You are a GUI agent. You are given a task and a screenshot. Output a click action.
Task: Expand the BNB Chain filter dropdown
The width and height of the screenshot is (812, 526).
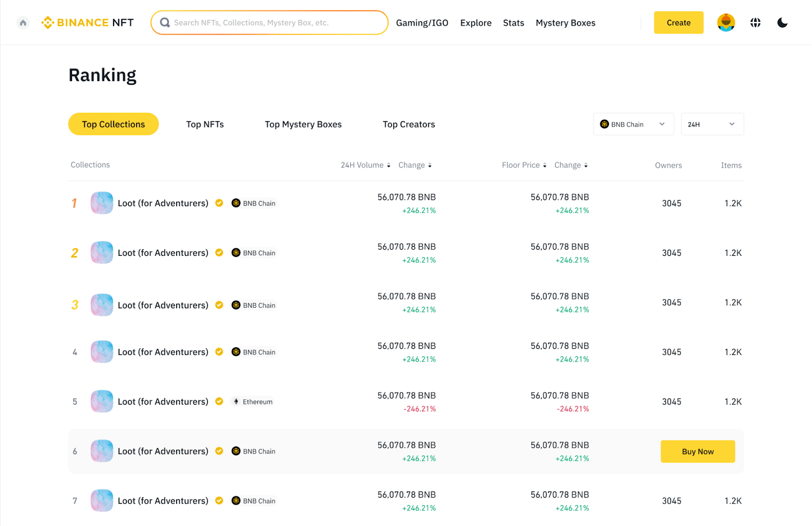click(633, 124)
